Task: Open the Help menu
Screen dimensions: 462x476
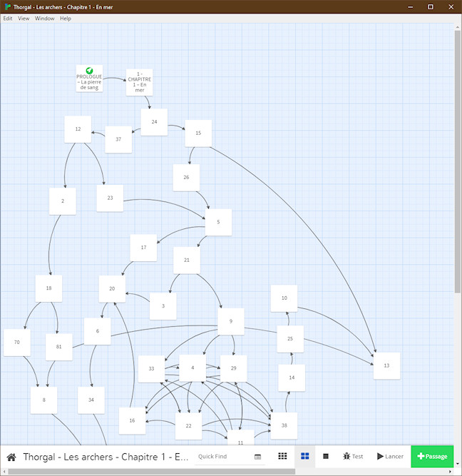Action: tap(66, 19)
